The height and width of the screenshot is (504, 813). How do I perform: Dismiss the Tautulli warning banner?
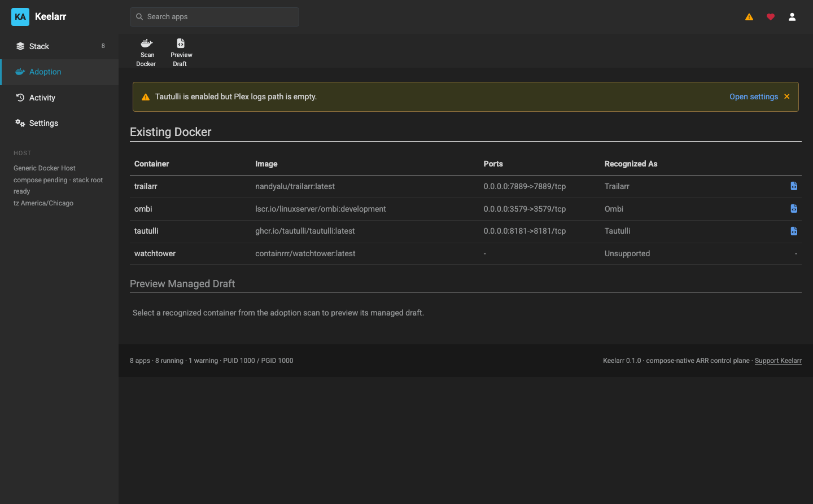(787, 97)
